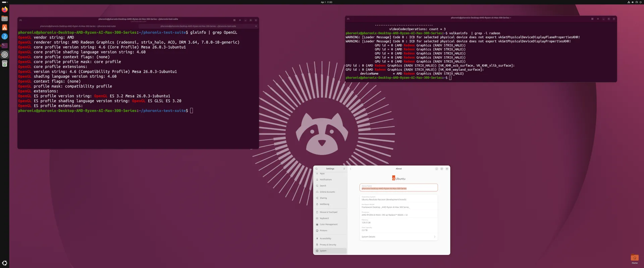Open the hamburger menu in Settings header
The image size is (644, 268).
coord(344,169)
